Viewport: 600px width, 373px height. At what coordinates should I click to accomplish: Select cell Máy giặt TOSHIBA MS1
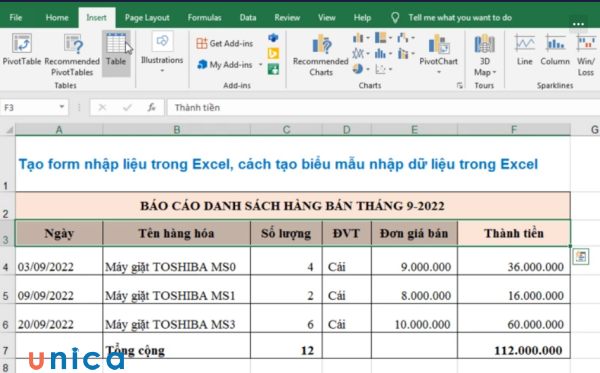pos(176,290)
